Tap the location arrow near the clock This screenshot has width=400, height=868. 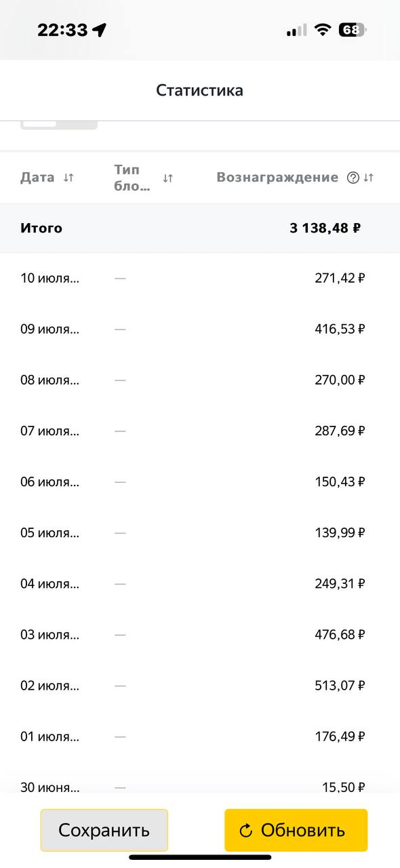[100, 30]
